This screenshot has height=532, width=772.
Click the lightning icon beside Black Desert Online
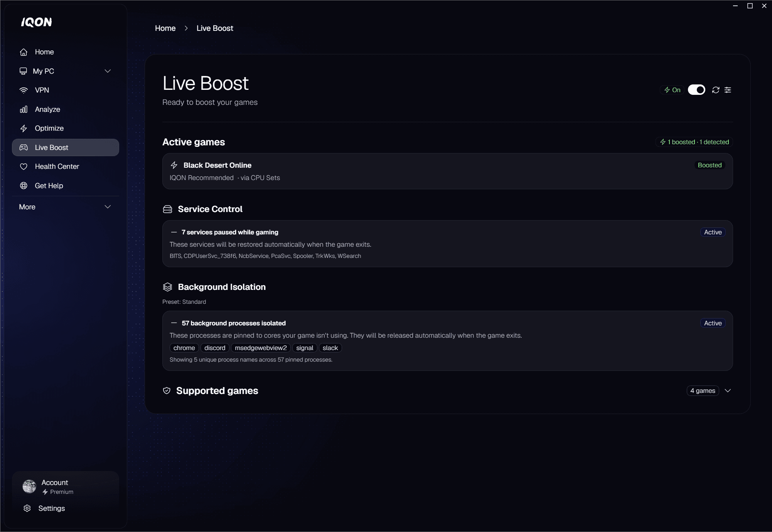point(174,165)
